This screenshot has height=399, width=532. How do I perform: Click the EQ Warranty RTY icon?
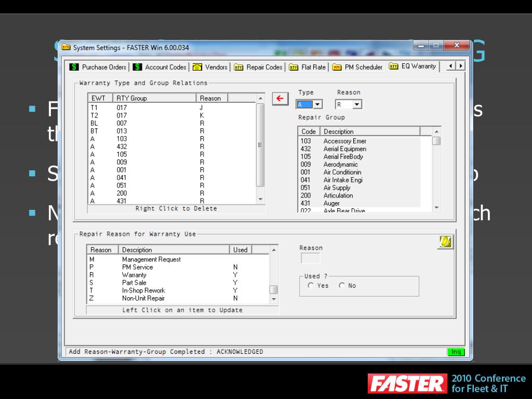coord(394,66)
